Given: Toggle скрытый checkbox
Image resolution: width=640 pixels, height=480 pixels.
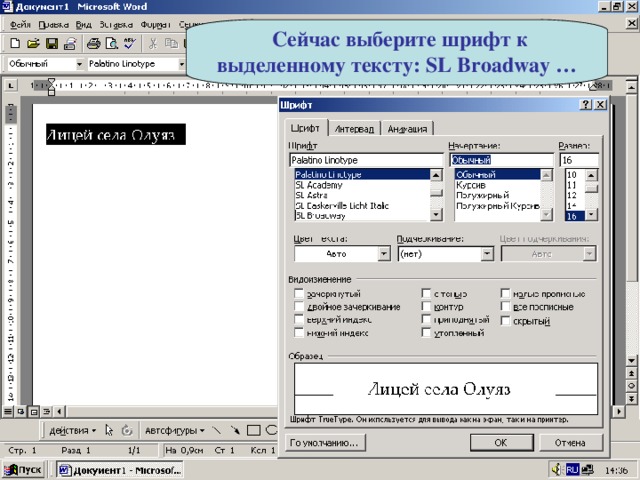Looking at the screenshot, I should [x=505, y=321].
